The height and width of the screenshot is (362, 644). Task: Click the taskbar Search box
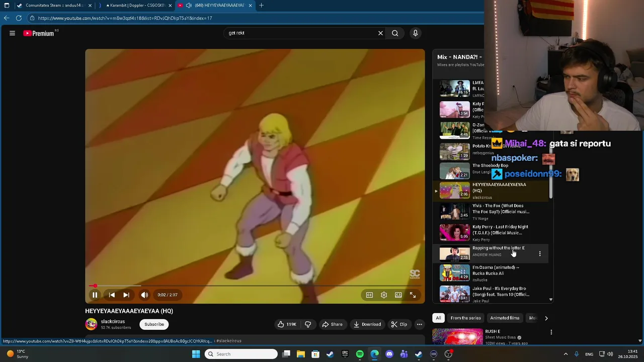(x=242, y=354)
